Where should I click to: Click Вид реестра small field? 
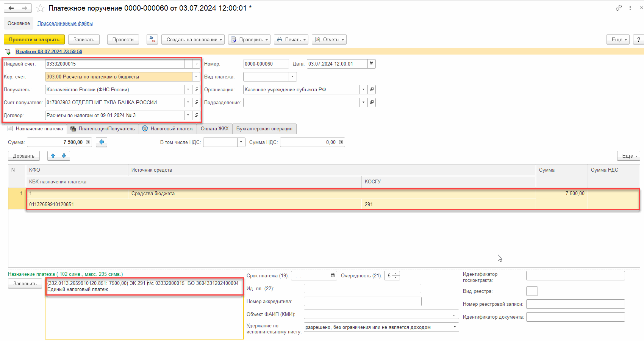(532, 291)
